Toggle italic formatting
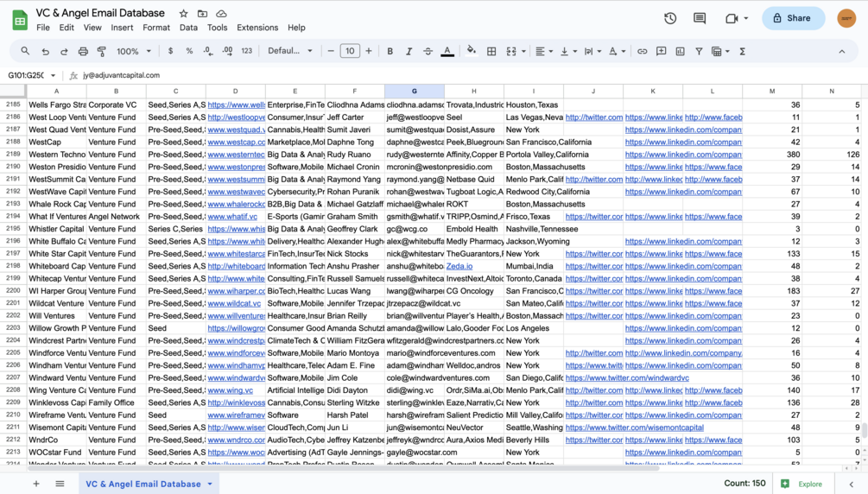 coord(409,51)
